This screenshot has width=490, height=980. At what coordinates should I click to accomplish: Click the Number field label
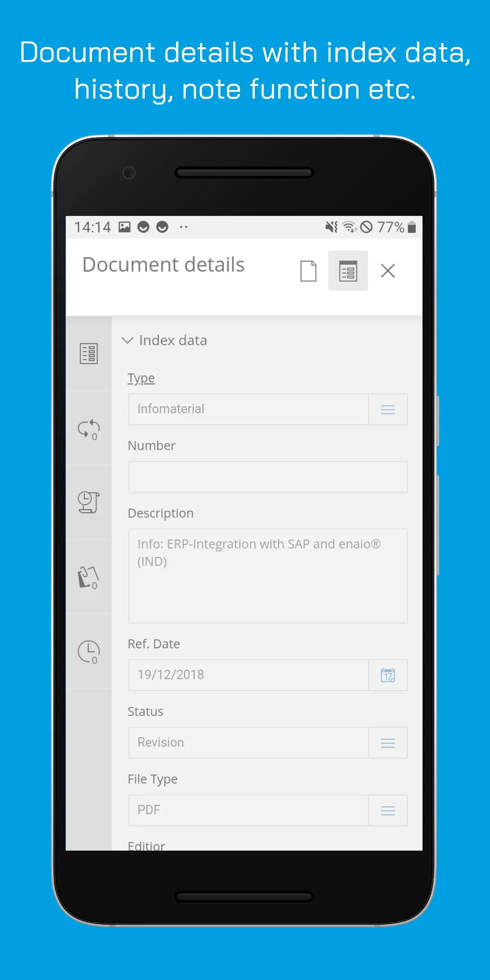(x=151, y=445)
